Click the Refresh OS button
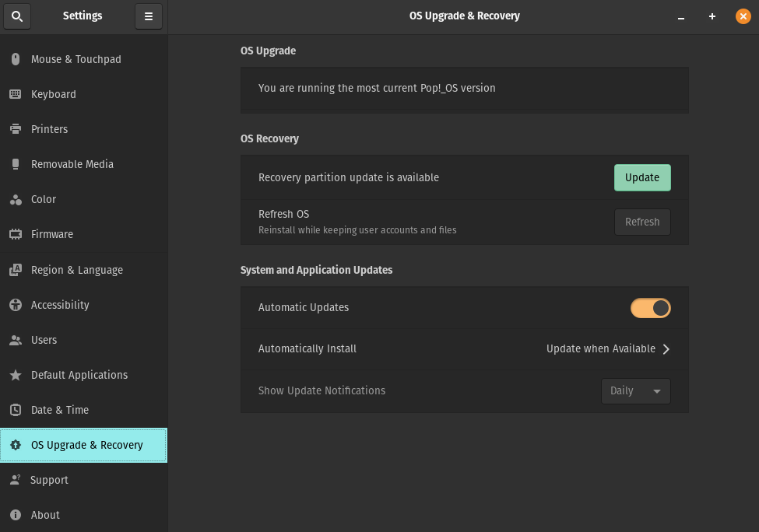This screenshot has width=759, height=532. point(641,222)
